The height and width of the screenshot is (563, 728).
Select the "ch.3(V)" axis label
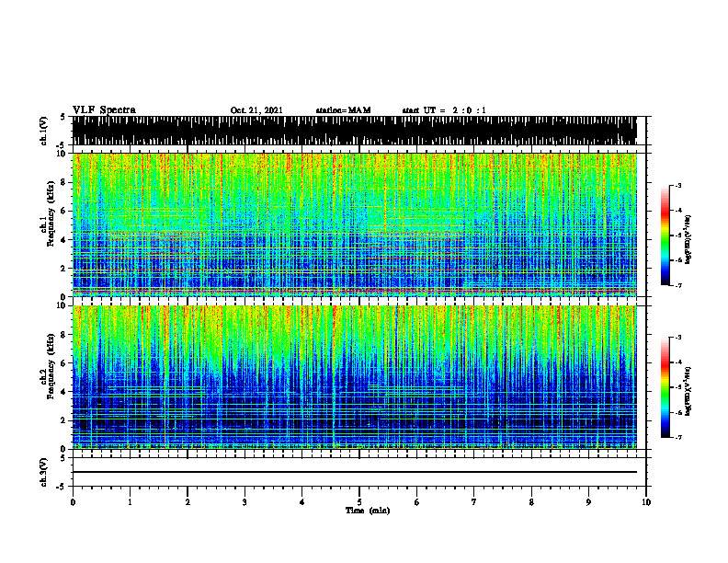pos(44,473)
